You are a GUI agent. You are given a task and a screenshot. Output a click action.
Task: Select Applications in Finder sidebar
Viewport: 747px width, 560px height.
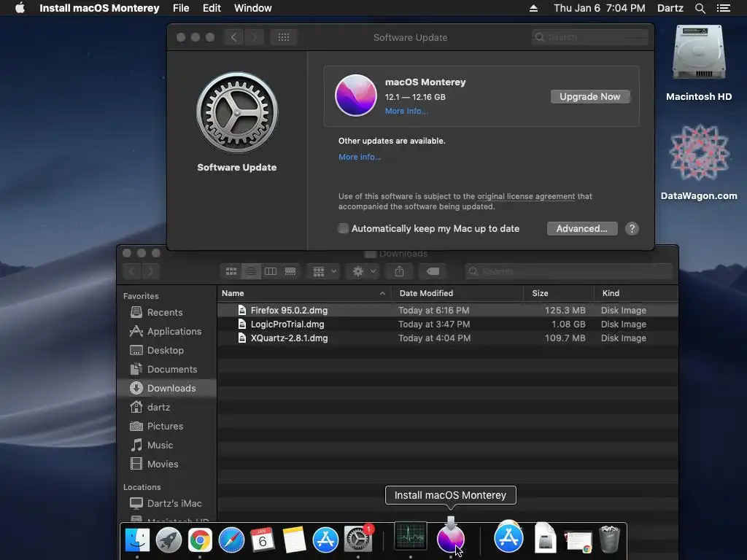[166, 332]
